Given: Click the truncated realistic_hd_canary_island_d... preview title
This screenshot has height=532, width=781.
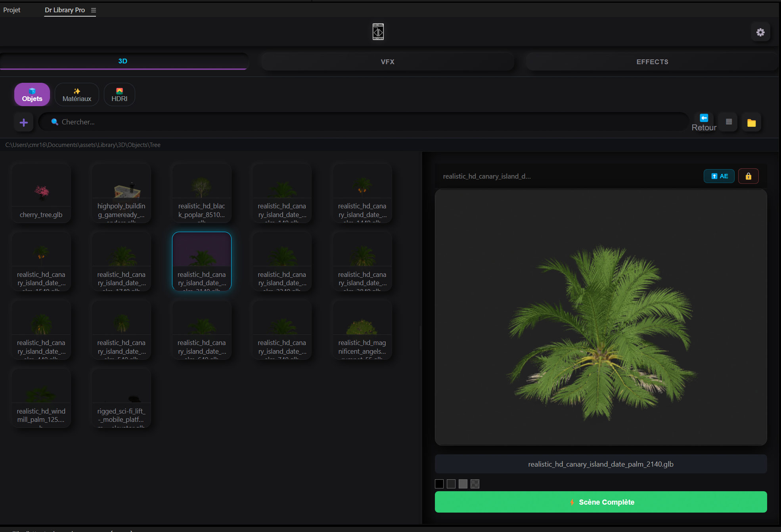Looking at the screenshot, I should pos(487,176).
